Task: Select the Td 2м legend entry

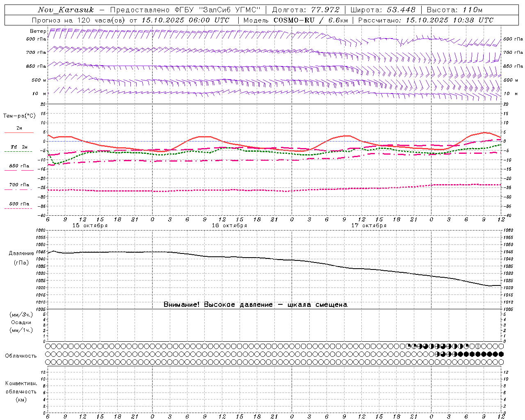Action: tap(19, 147)
